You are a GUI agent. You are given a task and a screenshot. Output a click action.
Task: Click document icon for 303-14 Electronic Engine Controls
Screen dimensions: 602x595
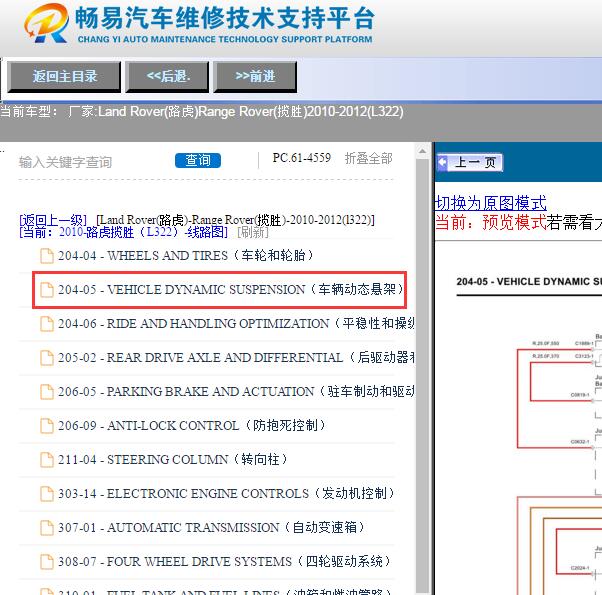tap(47, 494)
